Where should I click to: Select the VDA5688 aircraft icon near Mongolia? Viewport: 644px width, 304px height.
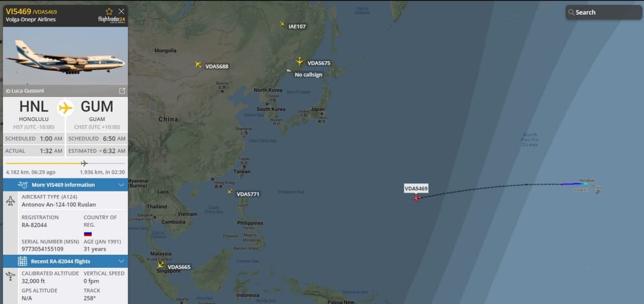pos(198,65)
